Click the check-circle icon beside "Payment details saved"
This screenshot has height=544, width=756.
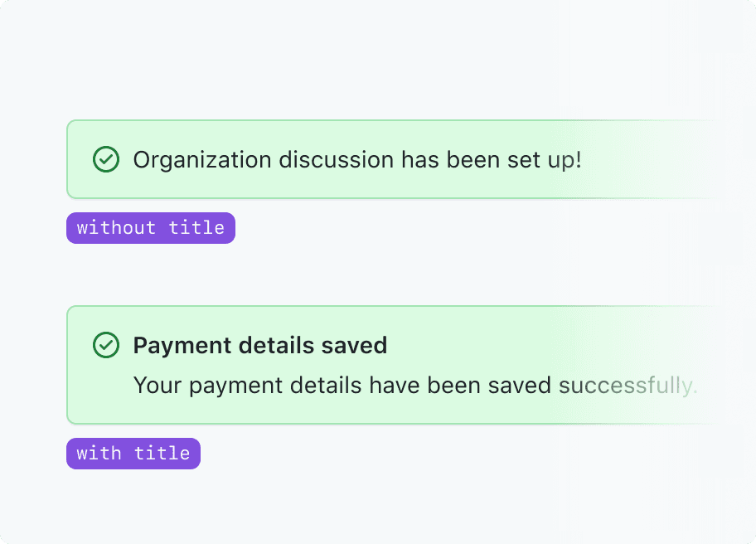click(105, 345)
